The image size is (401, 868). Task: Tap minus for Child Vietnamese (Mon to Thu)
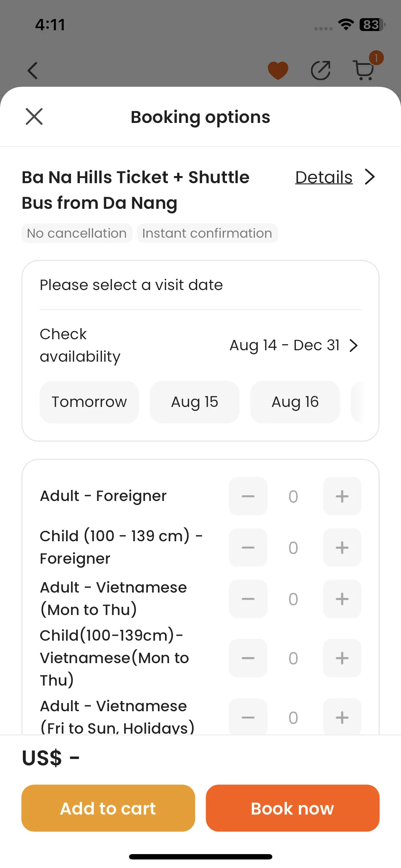tap(248, 658)
